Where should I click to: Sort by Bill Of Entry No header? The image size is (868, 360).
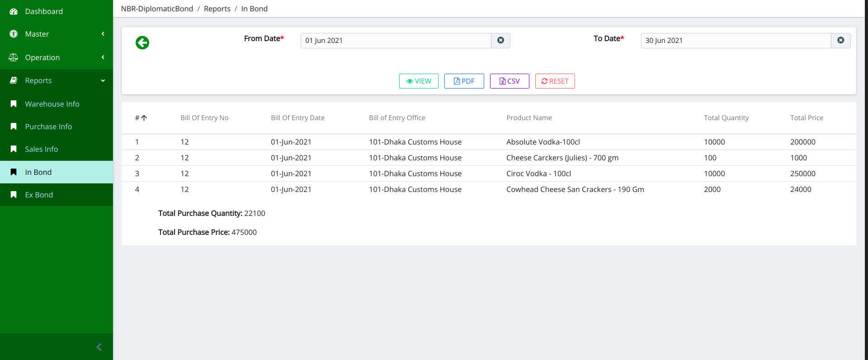click(x=204, y=118)
